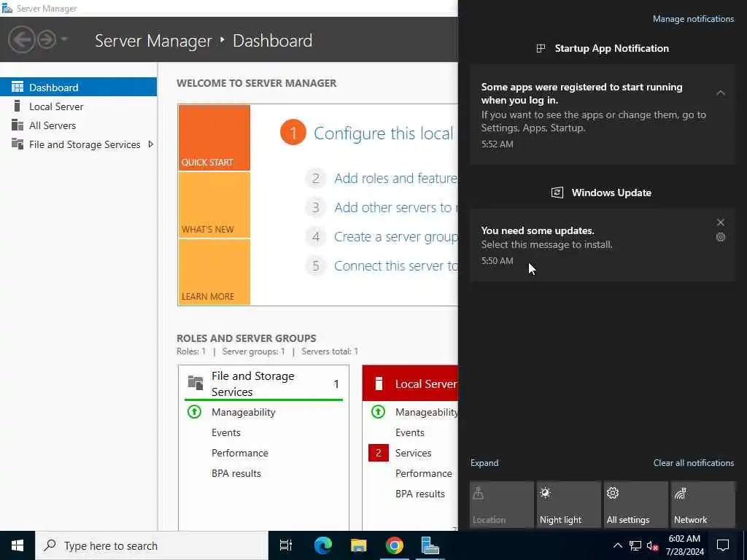This screenshot has width=747, height=560.
Task: Click Performance in the Local Server tile
Action: click(x=424, y=473)
